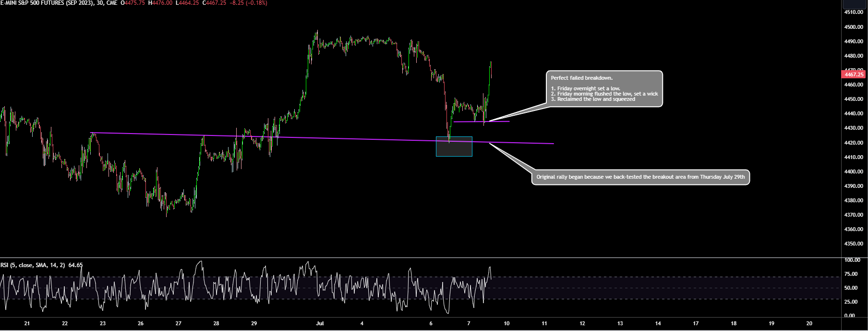Select the short purple horizontal line near 4435
This screenshot has width=868, height=331.
[481, 122]
